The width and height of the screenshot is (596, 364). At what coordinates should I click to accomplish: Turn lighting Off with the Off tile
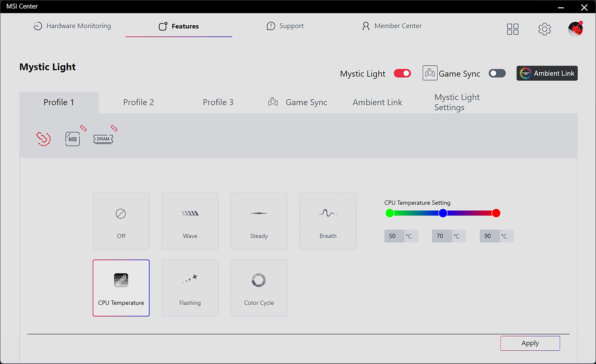[121, 221]
